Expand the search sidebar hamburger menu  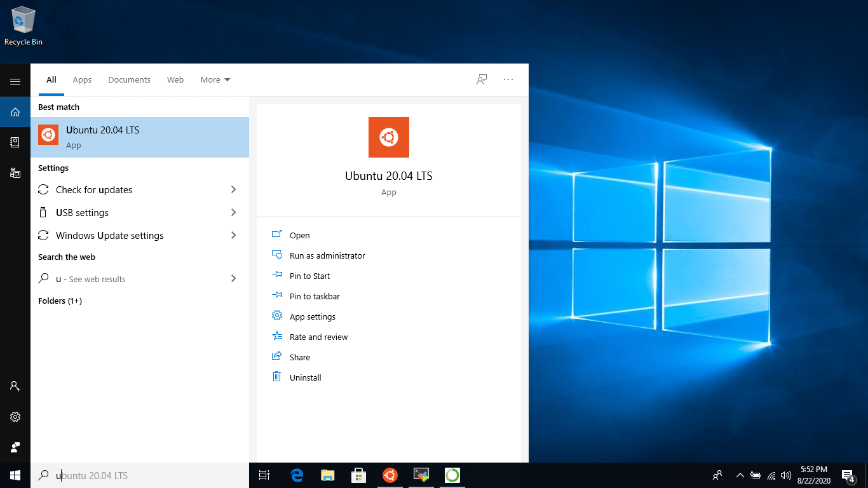15,81
